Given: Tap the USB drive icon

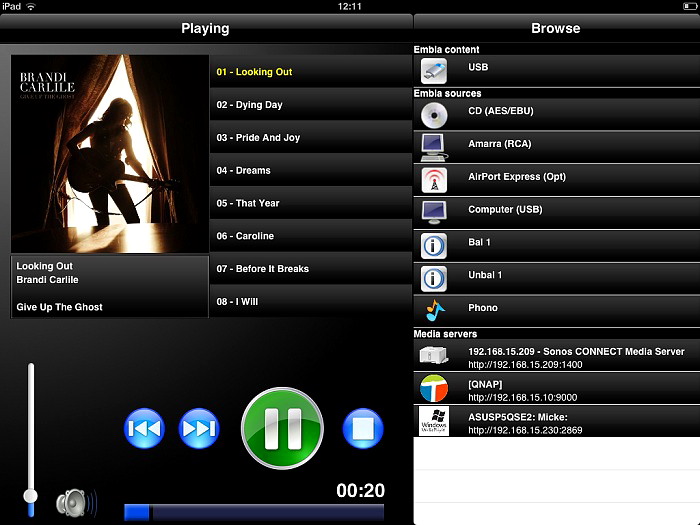Looking at the screenshot, I should point(433,71).
